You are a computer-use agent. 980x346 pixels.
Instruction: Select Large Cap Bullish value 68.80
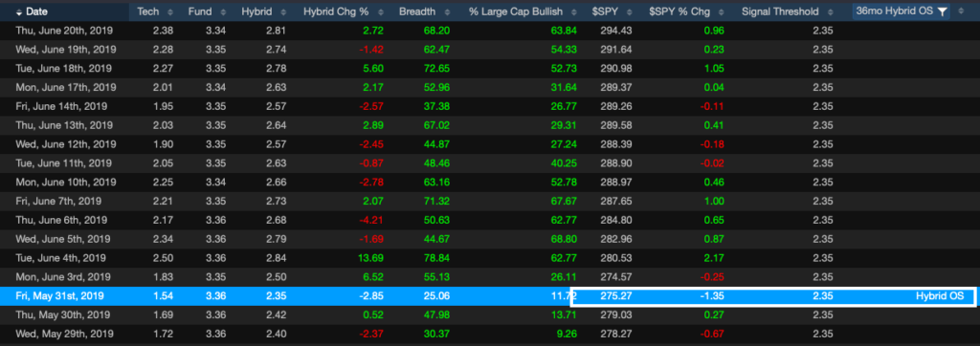[565, 239]
